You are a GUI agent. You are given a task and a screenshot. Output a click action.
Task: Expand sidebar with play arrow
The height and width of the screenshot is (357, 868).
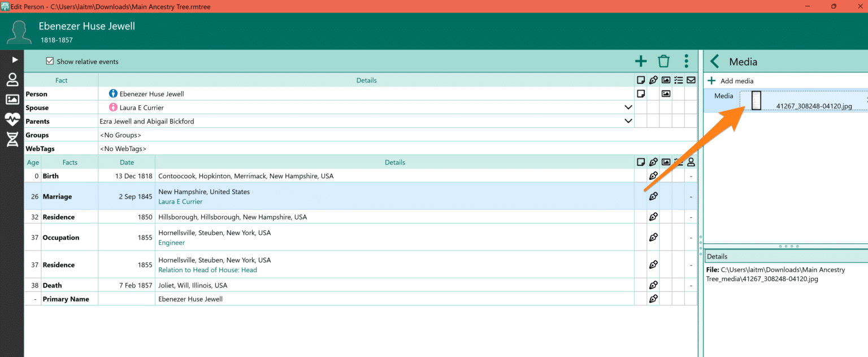click(15, 59)
